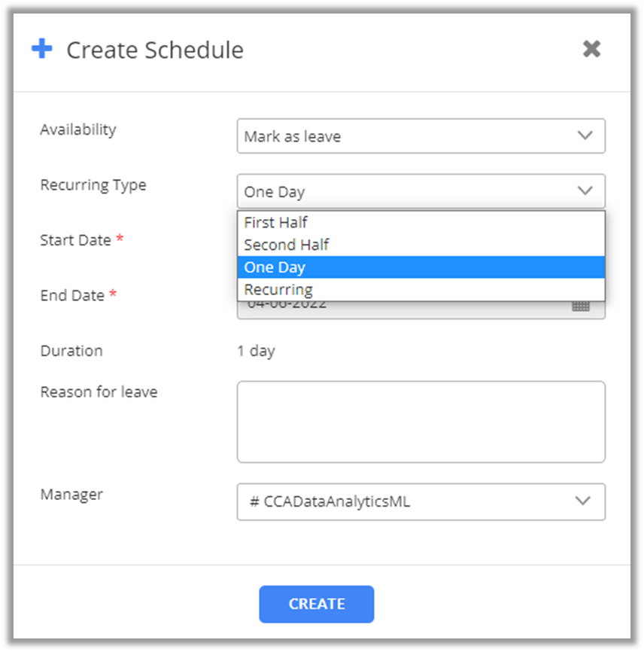Click the Start Date label
This screenshot has height=652, width=644.
tap(75, 240)
